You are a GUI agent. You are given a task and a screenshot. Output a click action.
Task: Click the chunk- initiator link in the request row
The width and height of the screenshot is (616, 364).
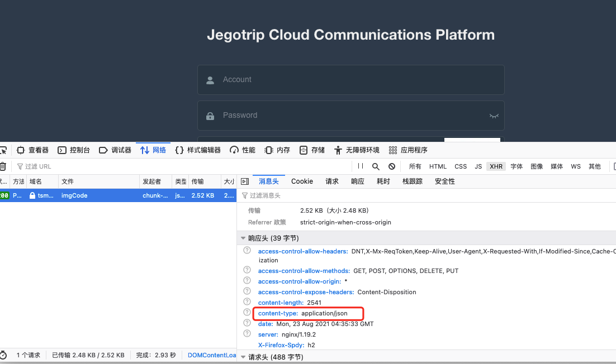[155, 195]
